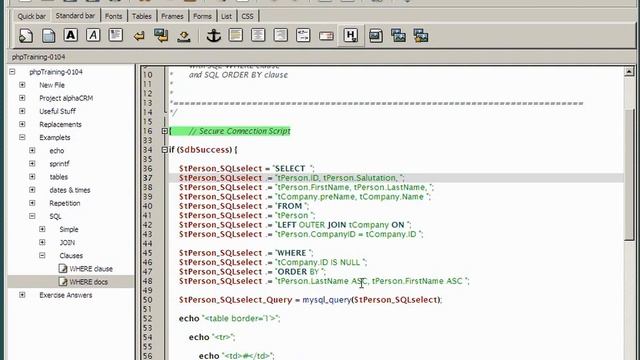640x360 pixels.
Task: Click line number 37 in the gutter
Action: coord(148,178)
